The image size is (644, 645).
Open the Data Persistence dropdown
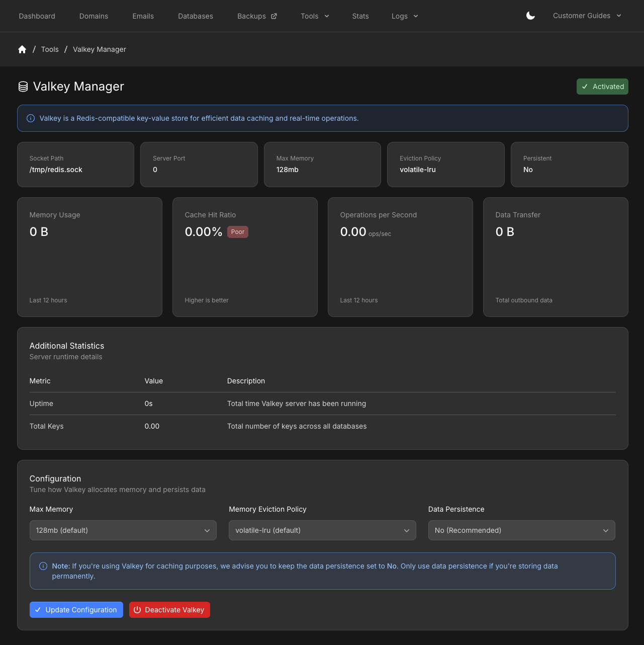[522, 530]
